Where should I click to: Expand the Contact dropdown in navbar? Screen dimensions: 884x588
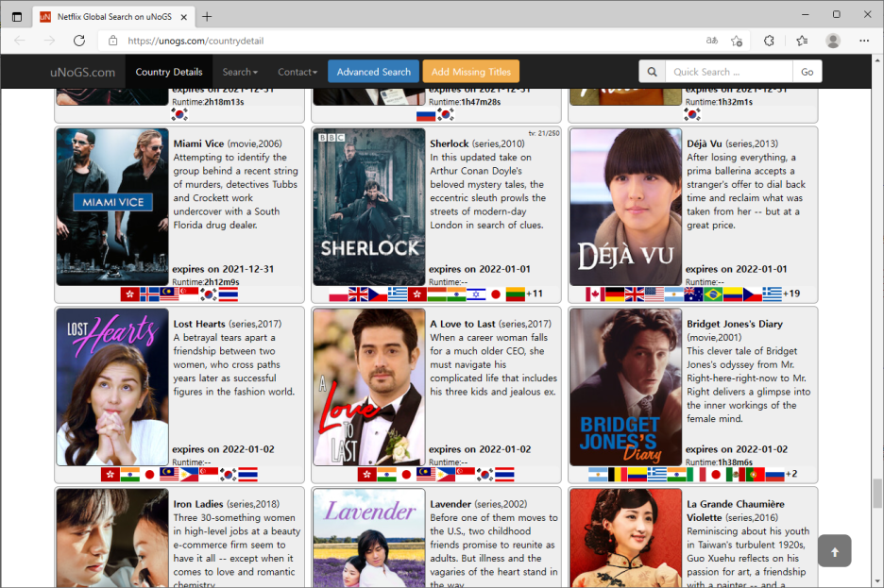(297, 72)
